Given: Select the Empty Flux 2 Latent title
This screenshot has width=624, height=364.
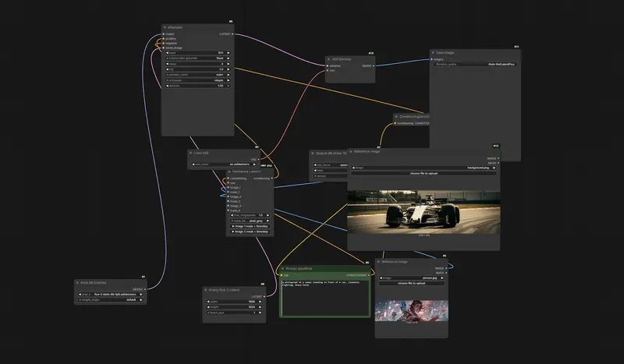Looking at the screenshot, I should tap(224, 290).
